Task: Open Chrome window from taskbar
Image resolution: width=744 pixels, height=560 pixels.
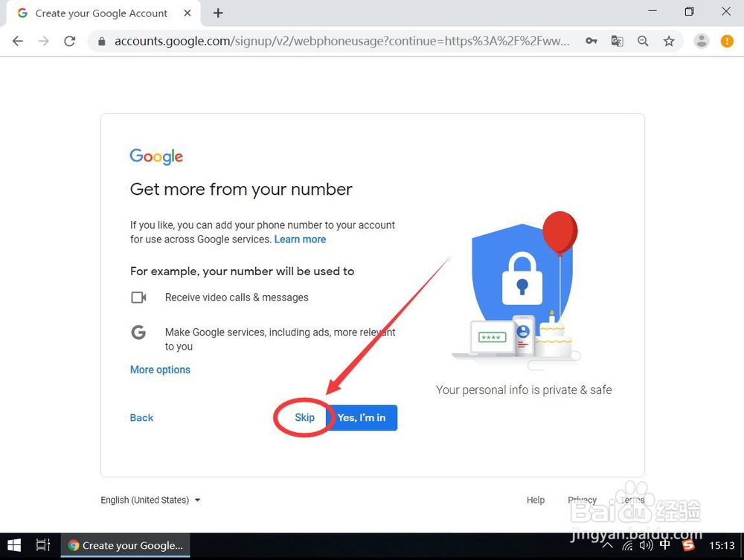Action: pyautogui.click(x=125, y=546)
